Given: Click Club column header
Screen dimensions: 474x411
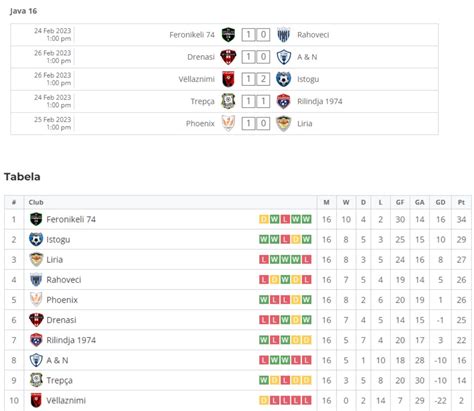Looking at the screenshot, I should click(36, 202).
